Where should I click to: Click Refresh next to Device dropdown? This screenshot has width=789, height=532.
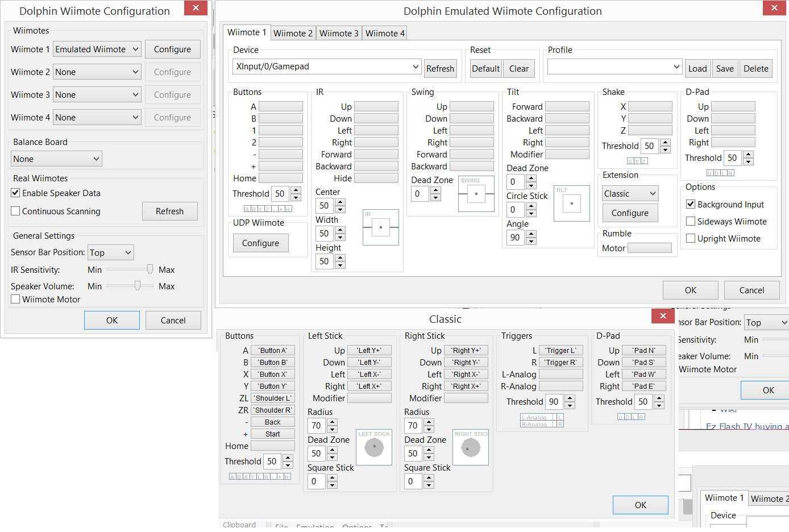[x=441, y=68]
